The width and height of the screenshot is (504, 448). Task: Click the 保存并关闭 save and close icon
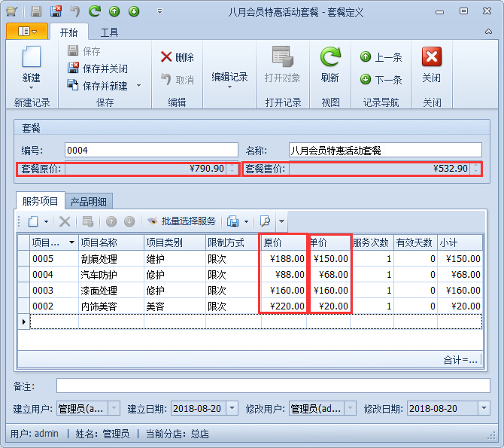tap(74, 69)
